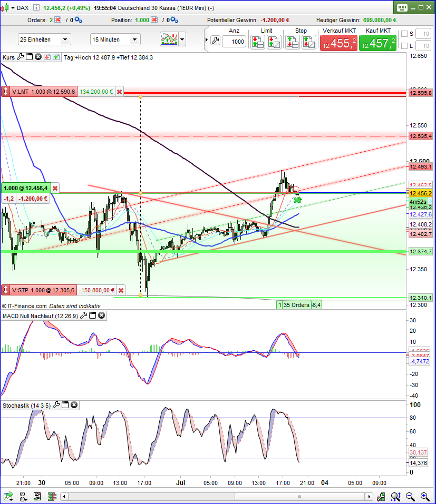
Task: Click the scrollbar right arrow
Action: click(369, 496)
